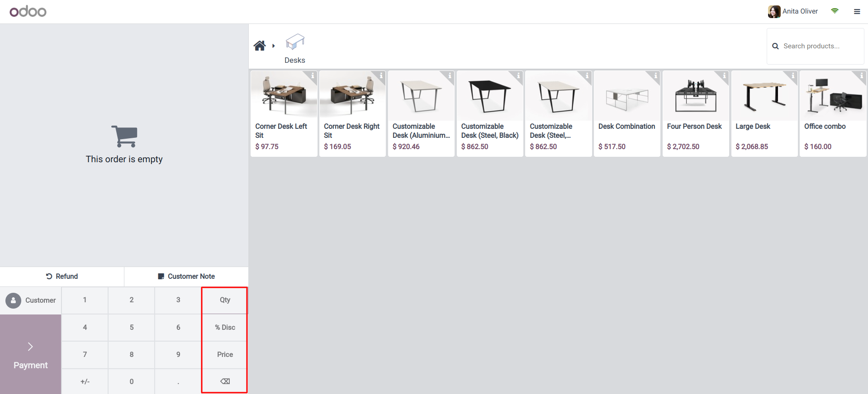Select Price mode on the keypad
The image size is (868, 394).
[x=225, y=355]
